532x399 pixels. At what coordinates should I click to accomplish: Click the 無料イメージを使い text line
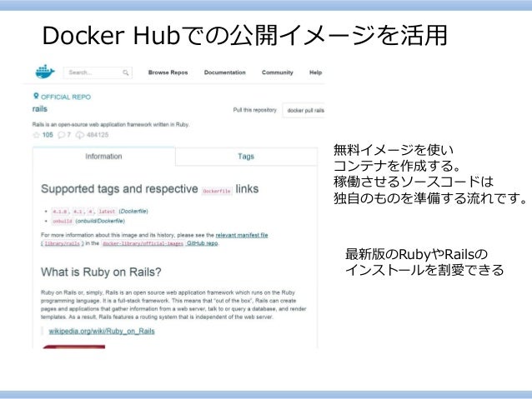pyautogui.click(x=394, y=149)
